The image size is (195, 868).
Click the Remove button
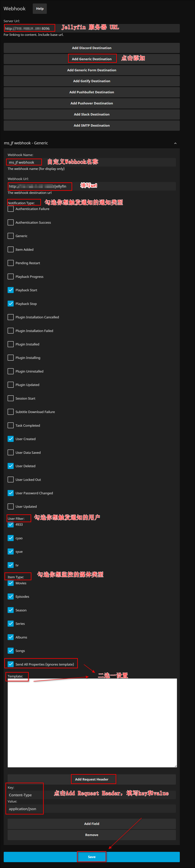click(91, 835)
